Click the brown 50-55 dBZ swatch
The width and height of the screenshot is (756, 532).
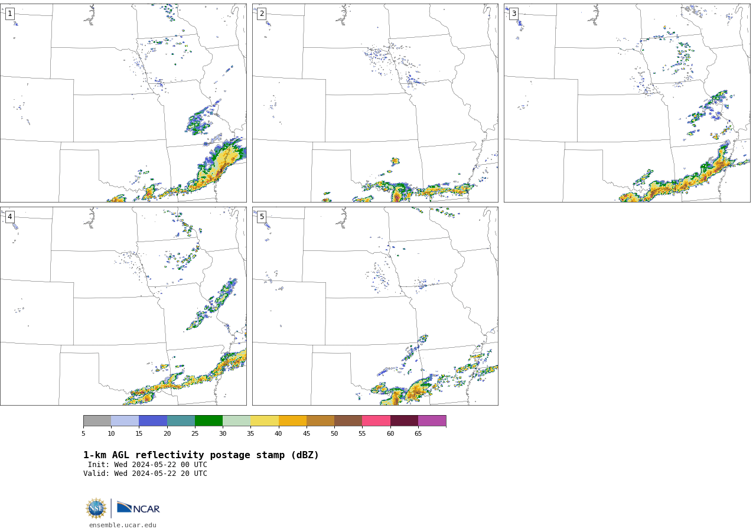tap(348, 420)
